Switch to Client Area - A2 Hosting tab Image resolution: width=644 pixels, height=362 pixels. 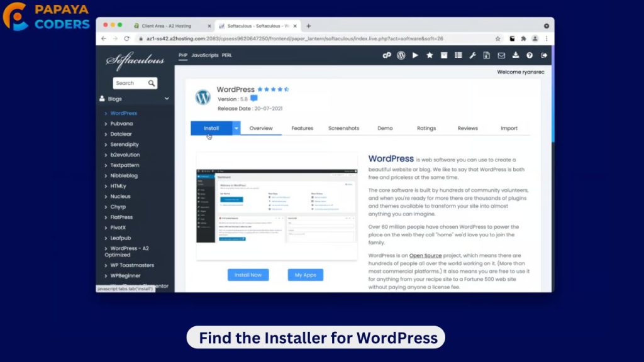tap(172, 26)
